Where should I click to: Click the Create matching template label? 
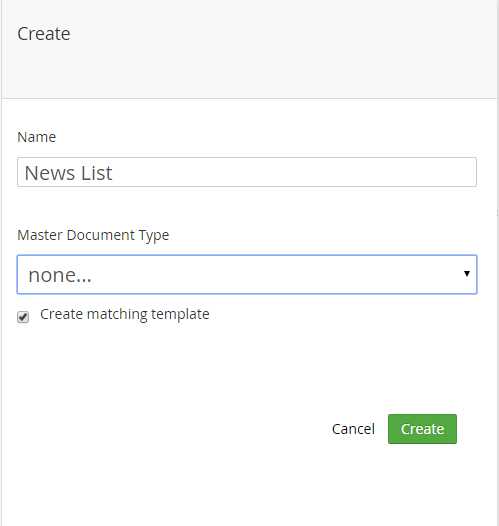click(x=125, y=314)
